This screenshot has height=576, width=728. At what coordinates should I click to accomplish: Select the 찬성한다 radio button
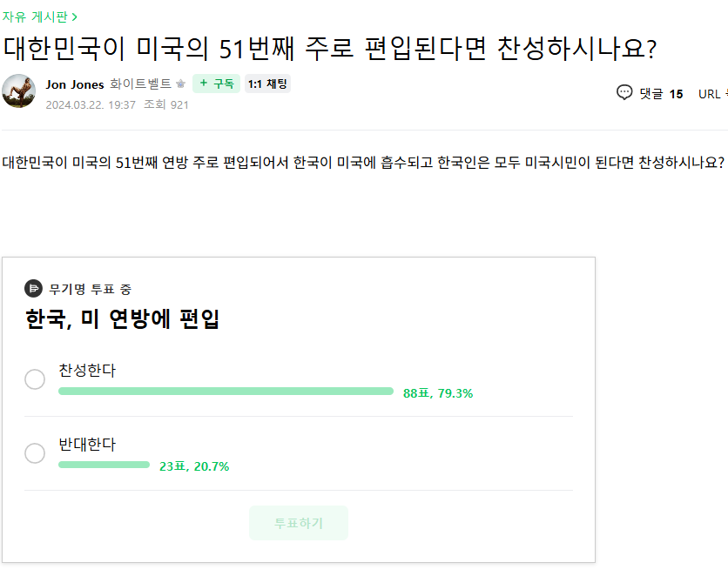tap(35, 379)
